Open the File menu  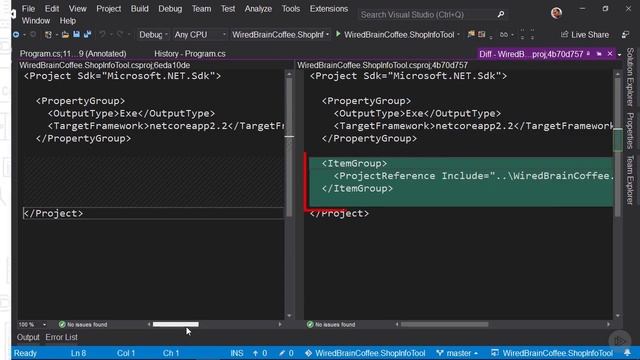[x=28, y=9]
